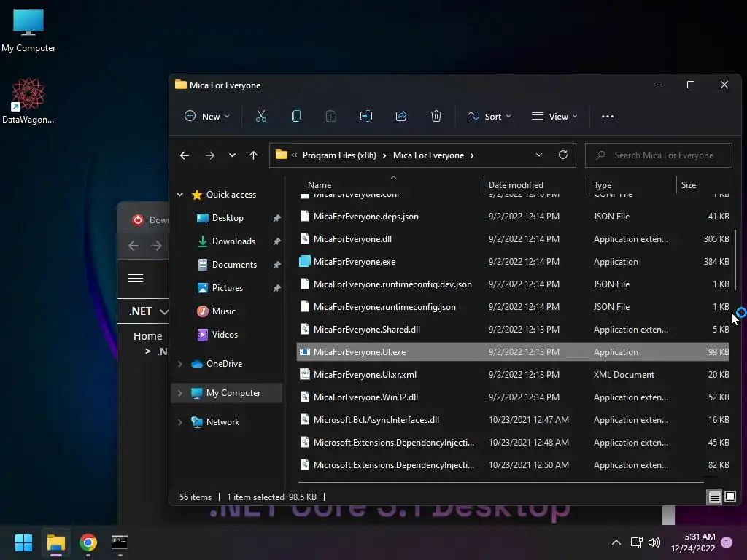Open the Sort dropdown
The height and width of the screenshot is (560, 747).
click(489, 116)
